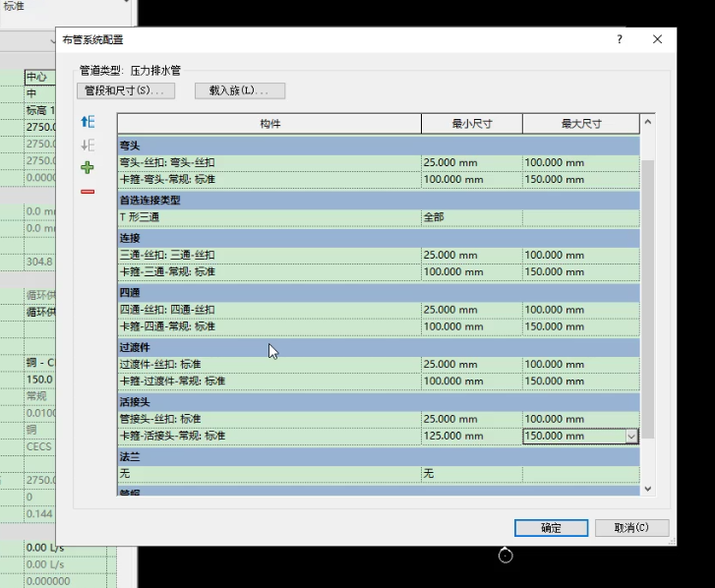Click the 最小尺寸 column header
This screenshot has height=588, width=715.
coord(472,124)
